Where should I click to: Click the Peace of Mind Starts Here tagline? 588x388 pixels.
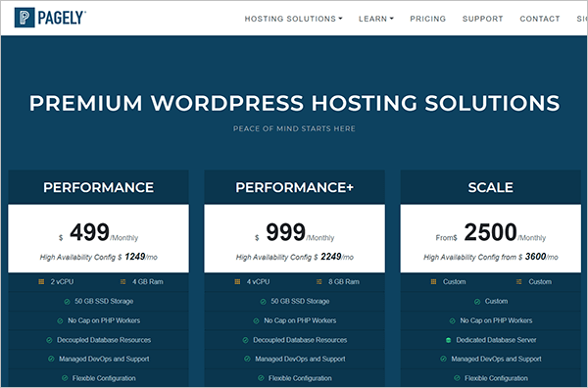(294, 128)
